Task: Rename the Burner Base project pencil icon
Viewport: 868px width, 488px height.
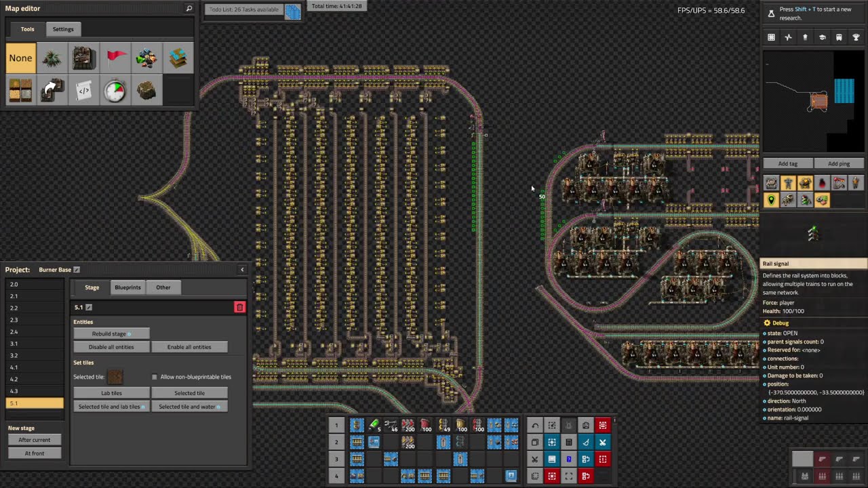Action: click(77, 270)
